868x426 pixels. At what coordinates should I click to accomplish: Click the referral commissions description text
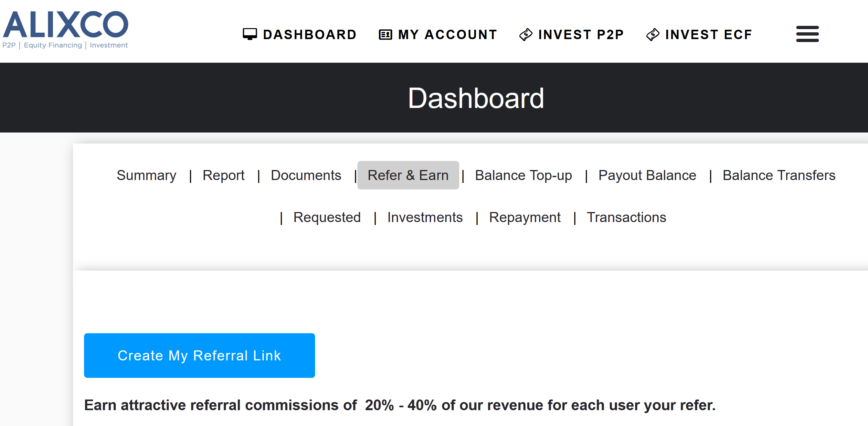(400, 405)
